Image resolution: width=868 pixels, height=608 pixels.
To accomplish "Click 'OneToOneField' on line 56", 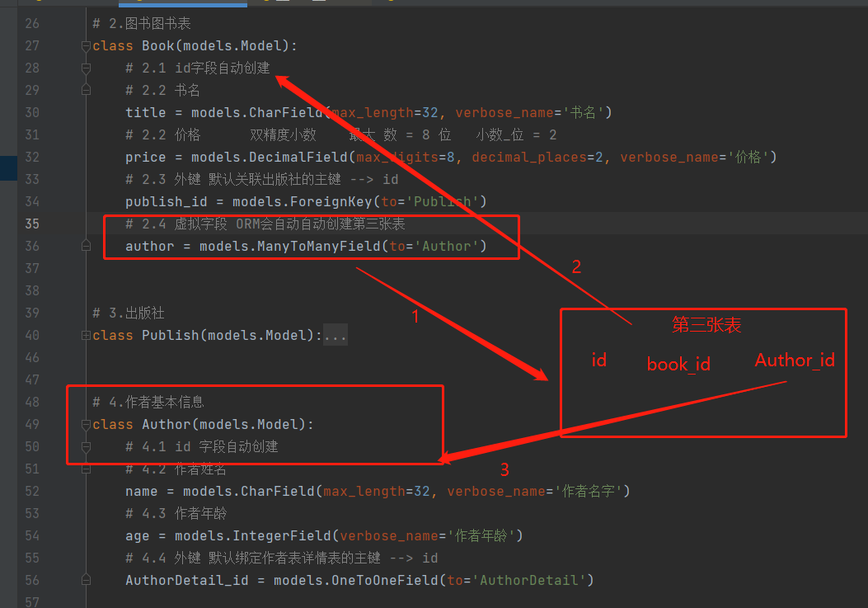I will [x=385, y=580].
